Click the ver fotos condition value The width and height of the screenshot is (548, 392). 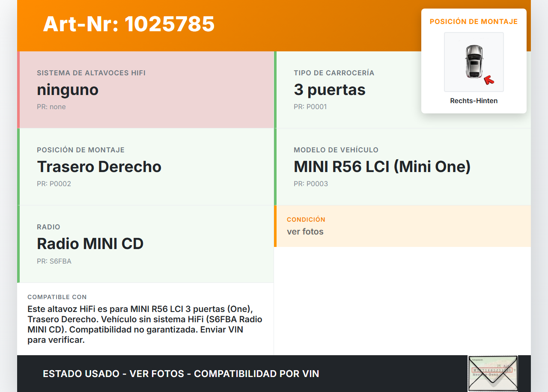click(305, 232)
